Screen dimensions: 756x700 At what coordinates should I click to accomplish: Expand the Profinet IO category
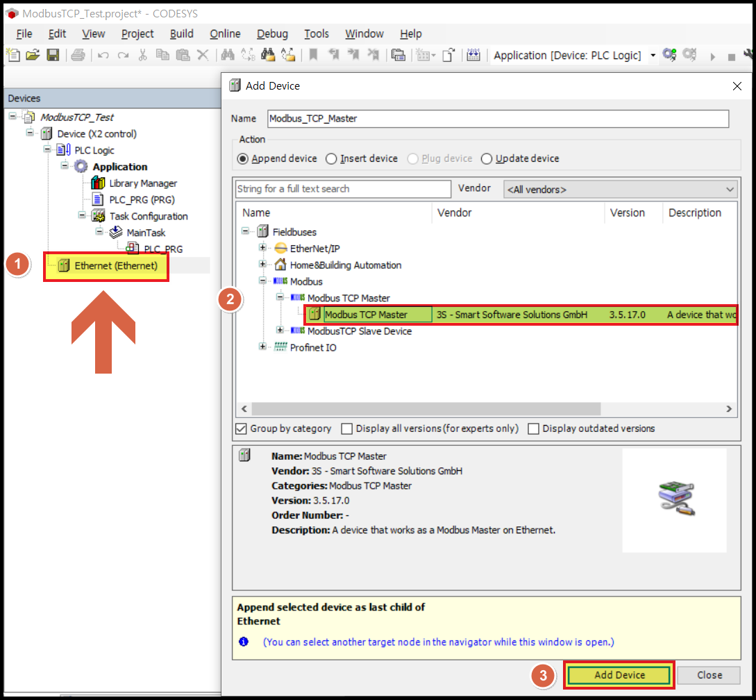pos(263,347)
